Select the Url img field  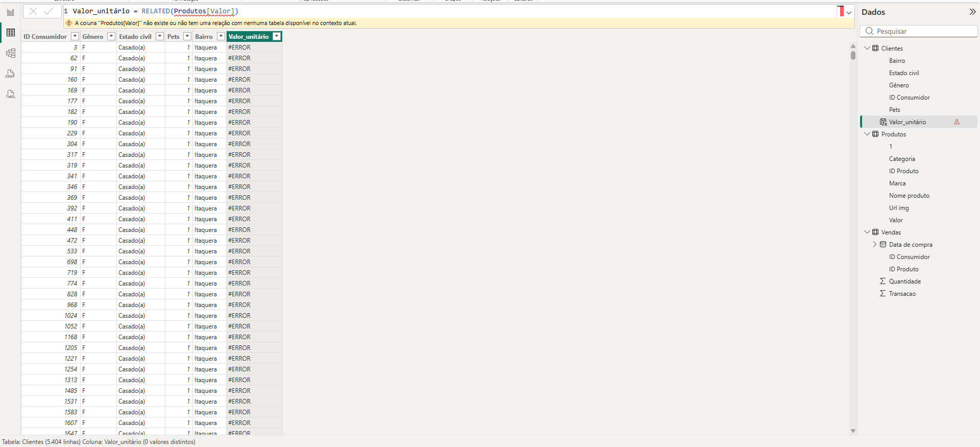pos(899,208)
